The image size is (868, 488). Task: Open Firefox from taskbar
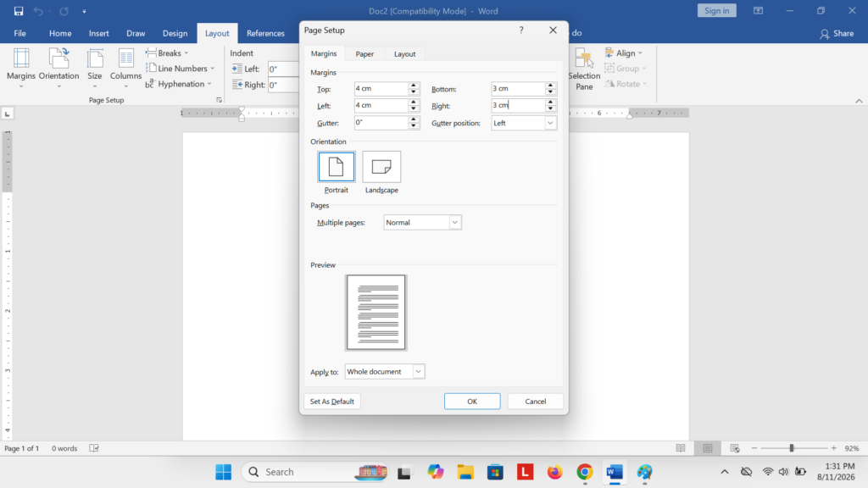pyautogui.click(x=554, y=472)
